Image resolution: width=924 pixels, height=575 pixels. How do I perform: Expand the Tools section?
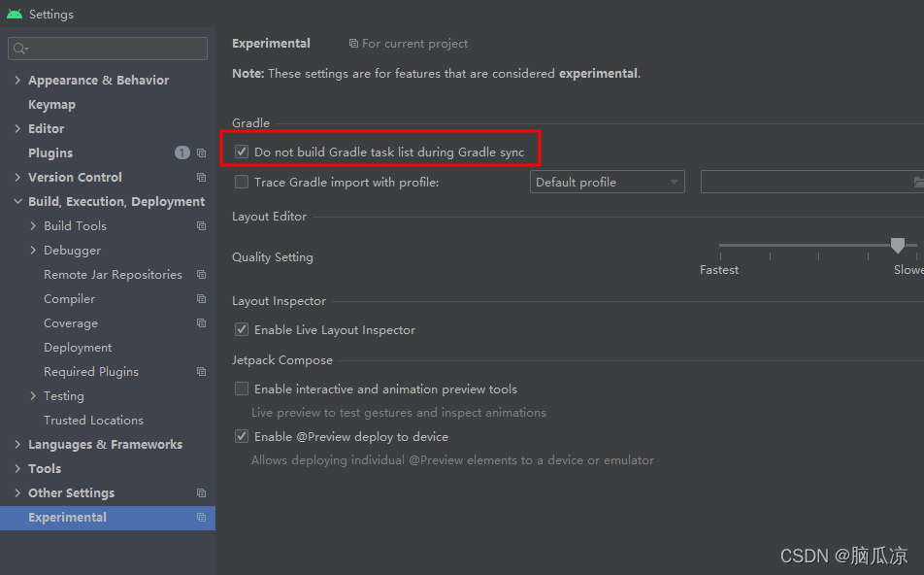(17, 468)
